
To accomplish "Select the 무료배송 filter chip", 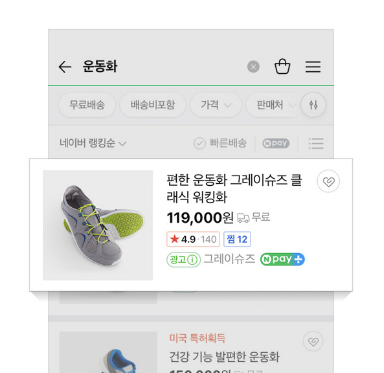I will point(87,105).
